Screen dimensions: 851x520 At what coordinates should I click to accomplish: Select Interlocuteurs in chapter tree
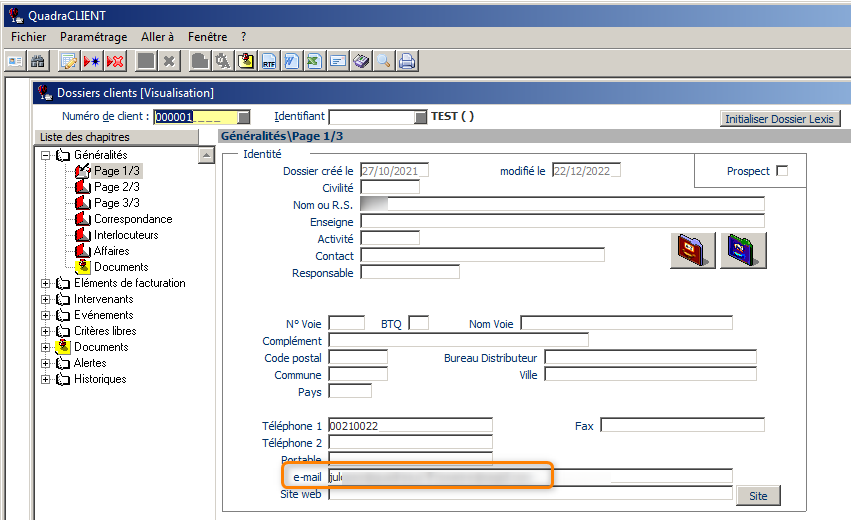point(126,235)
